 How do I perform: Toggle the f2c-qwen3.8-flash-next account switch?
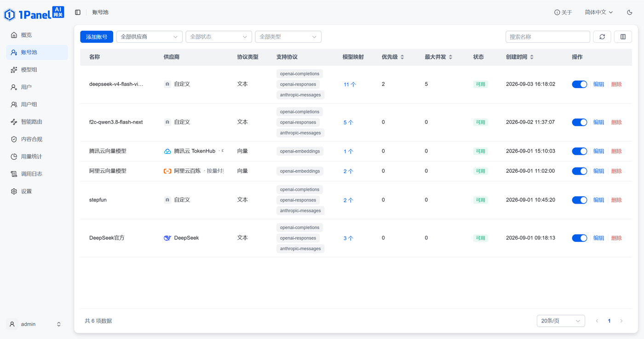pos(580,123)
